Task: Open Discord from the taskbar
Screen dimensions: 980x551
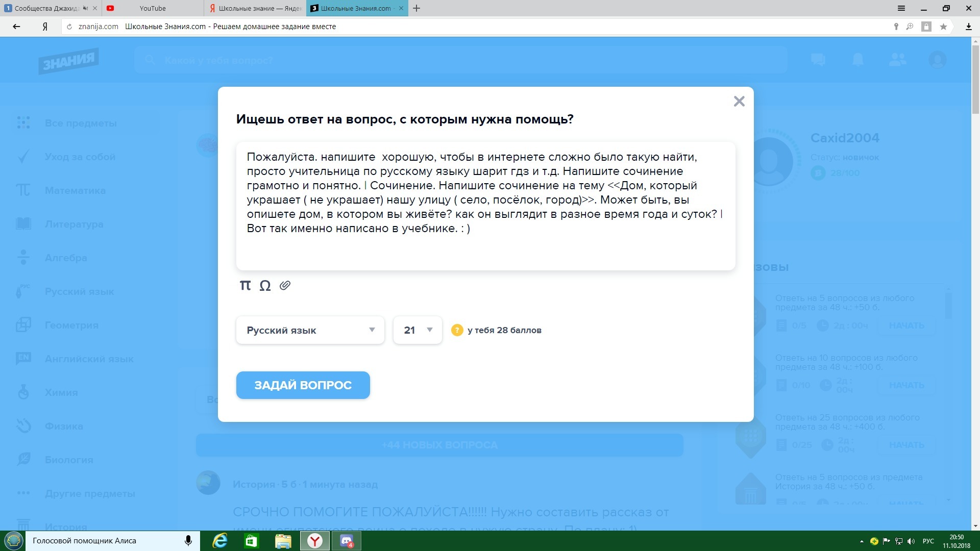Action: click(347, 541)
